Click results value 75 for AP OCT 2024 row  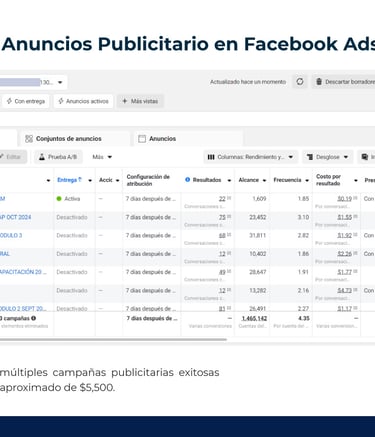222,217
